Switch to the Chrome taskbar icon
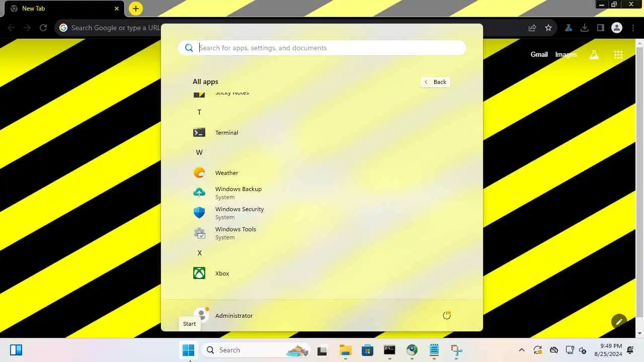644x362 pixels. [412, 350]
